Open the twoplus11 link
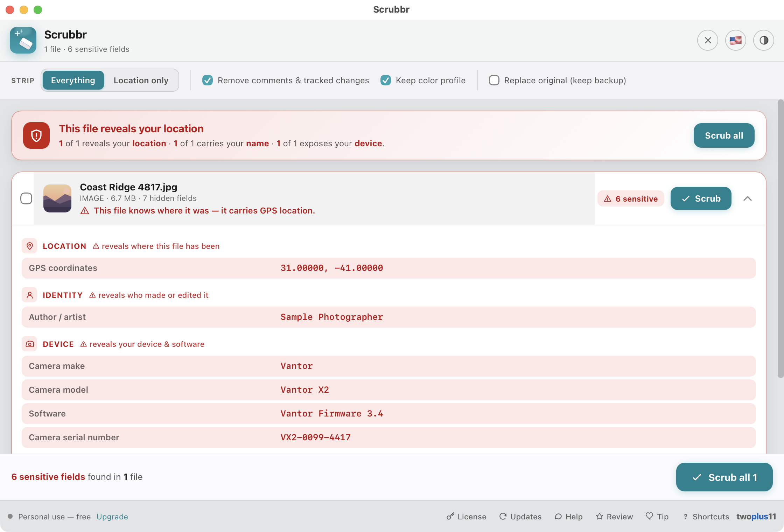Screen dimensions: 784x532 point(756,516)
